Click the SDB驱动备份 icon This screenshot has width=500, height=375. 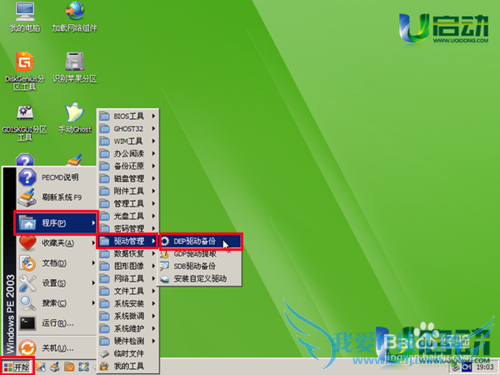164,266
